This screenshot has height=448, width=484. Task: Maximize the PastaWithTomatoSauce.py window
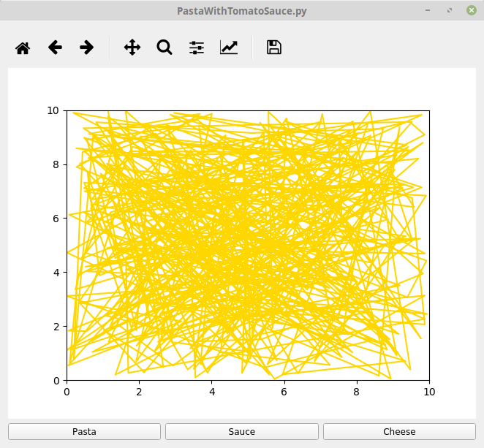point(450,10)
